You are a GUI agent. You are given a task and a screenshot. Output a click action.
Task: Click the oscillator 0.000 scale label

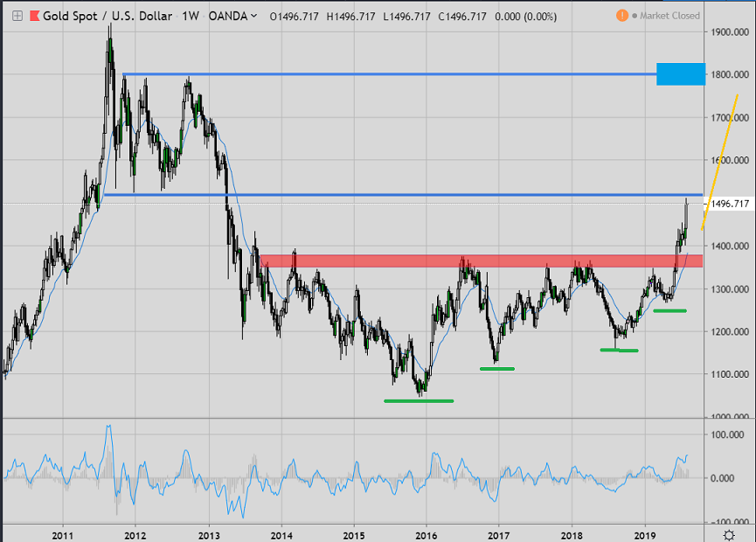(x=727, y=478)
